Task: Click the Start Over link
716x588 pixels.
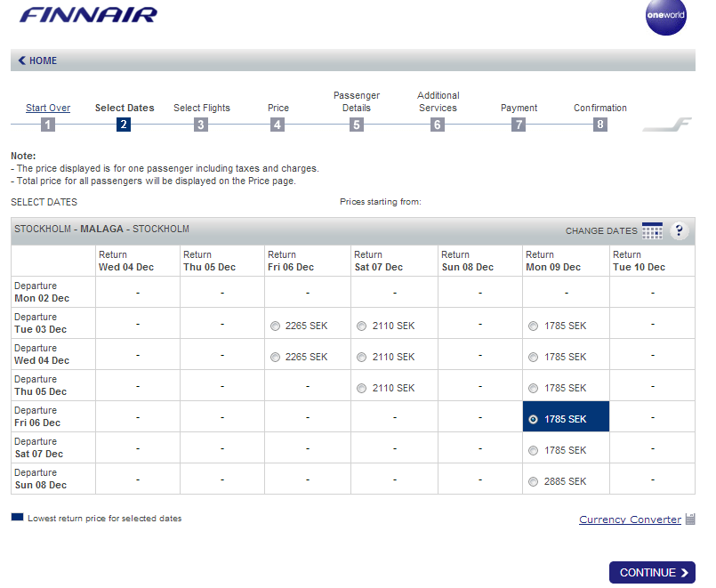Action: [48, 108]
